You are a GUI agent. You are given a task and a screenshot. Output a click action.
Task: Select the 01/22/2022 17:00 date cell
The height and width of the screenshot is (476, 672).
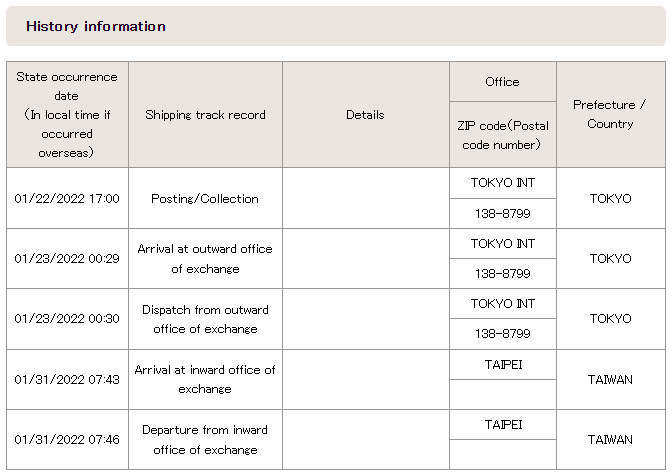point(67,198)
